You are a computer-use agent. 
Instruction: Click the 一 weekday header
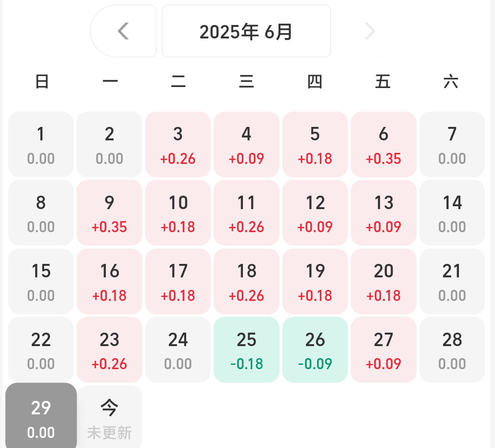[110, 81]
